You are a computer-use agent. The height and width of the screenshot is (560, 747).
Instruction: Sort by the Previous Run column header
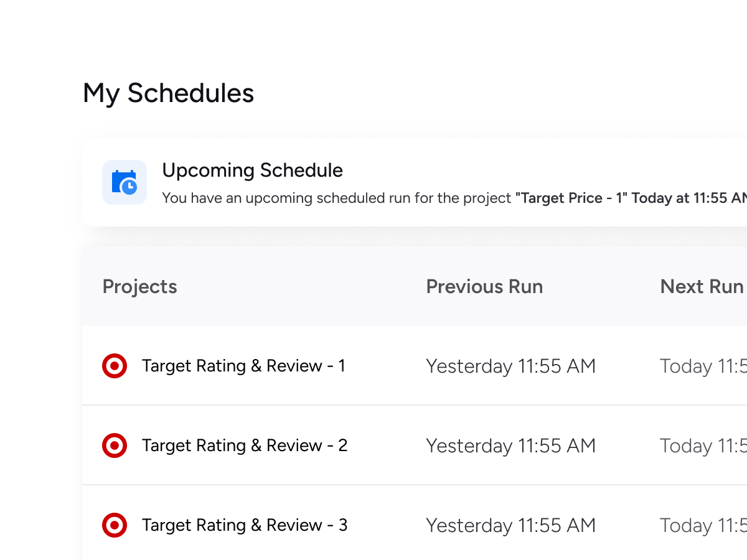click(x=484, y=287)
